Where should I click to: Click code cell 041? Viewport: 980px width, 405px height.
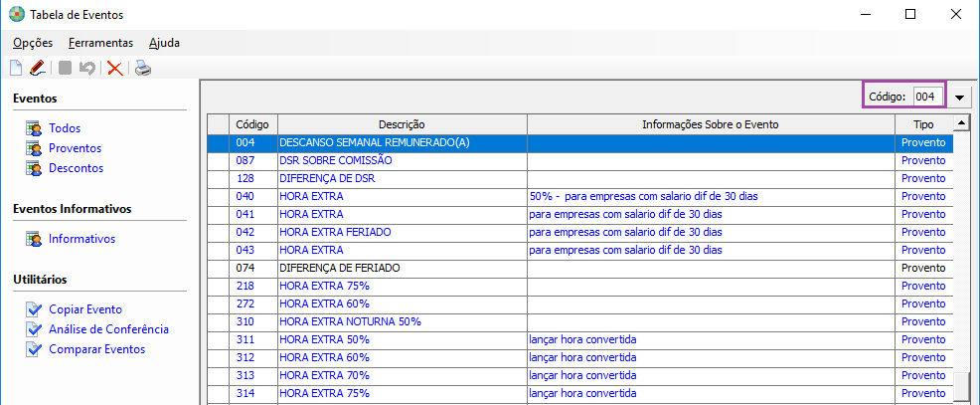[x=253, y=215]
